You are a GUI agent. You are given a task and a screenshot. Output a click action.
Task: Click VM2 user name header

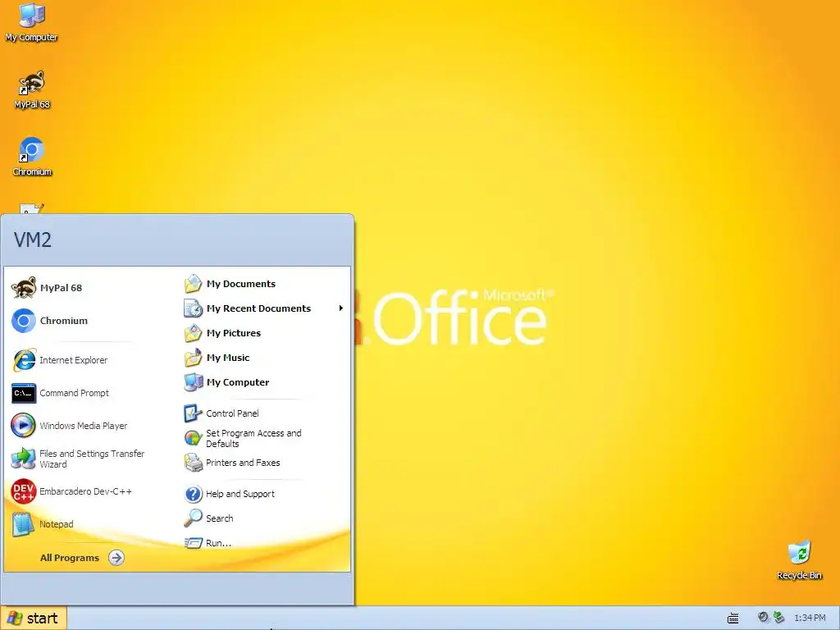point(33,240)
